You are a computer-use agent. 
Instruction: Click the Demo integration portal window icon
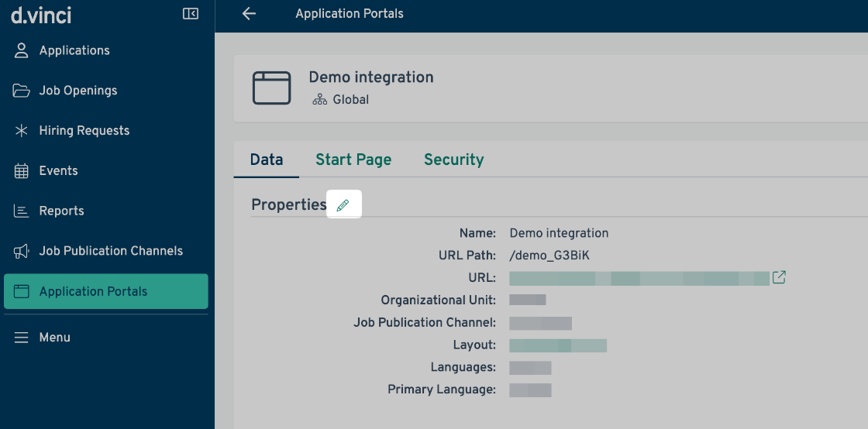[x=271, y=88]
